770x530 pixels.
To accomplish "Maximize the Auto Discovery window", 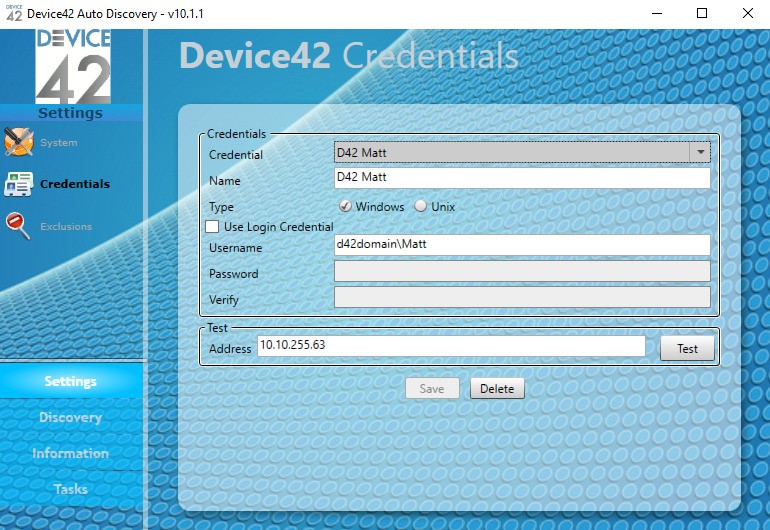I will click(x=702, y=13).
